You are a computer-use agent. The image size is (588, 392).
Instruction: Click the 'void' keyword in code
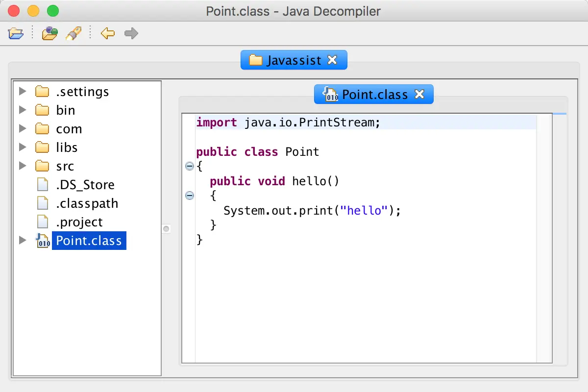pos(271,181)
